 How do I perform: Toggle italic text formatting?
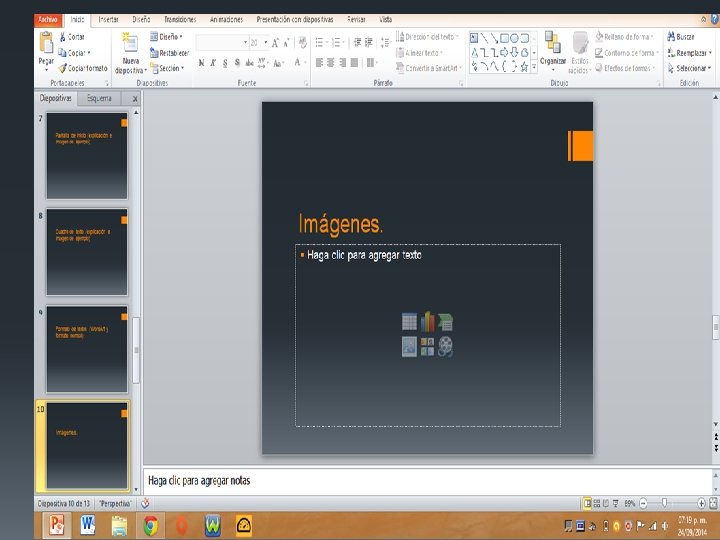(214, 62)
